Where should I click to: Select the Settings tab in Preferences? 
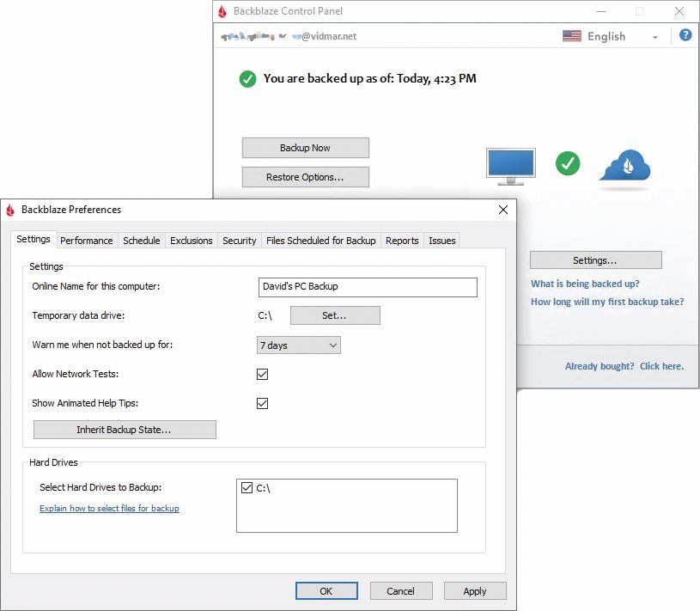click(33, 240)
